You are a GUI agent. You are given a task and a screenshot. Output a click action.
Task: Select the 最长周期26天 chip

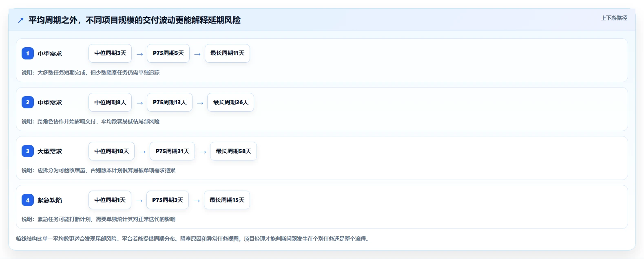click(x=230, y=102)
